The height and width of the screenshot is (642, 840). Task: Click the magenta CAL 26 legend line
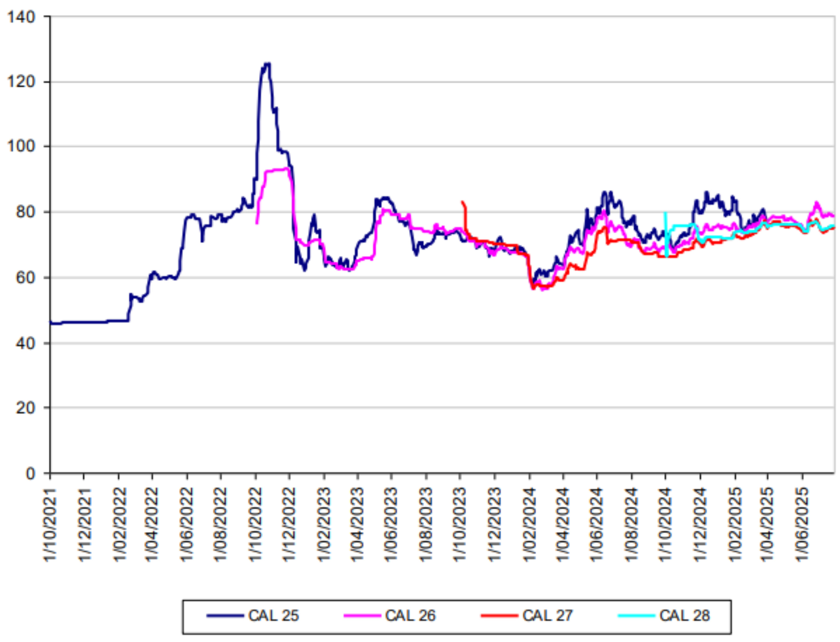pyautogui.click(x=362, y=616)
